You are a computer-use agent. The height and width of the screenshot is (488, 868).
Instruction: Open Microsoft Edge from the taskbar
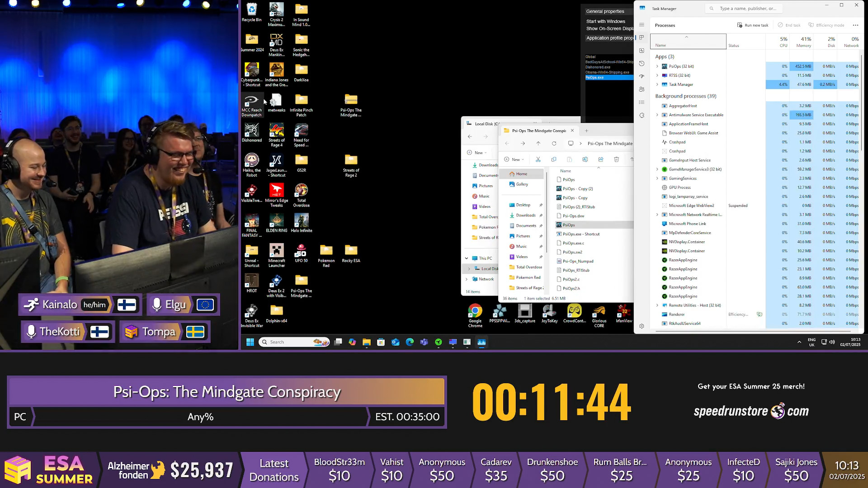(410, 342)
